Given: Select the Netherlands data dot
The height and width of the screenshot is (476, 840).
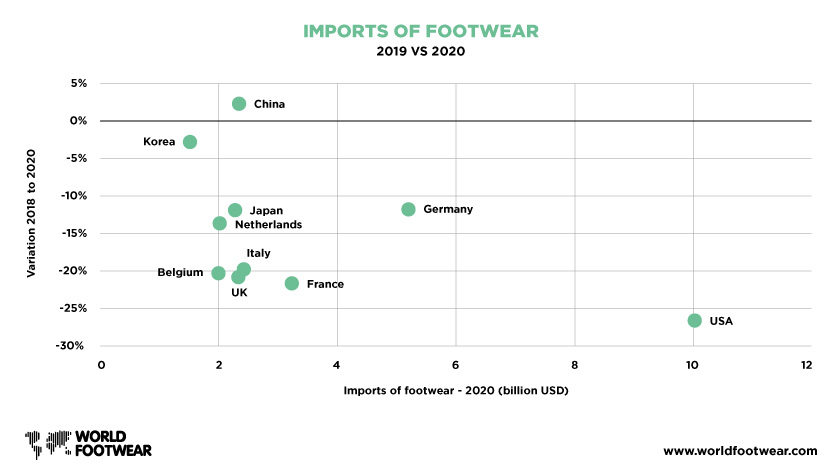Looking at the screenshot, I should (x=219, y=223).
